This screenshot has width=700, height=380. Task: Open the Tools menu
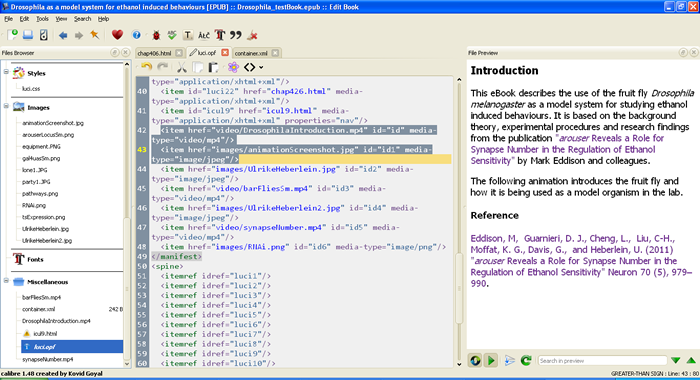point(42,19)
